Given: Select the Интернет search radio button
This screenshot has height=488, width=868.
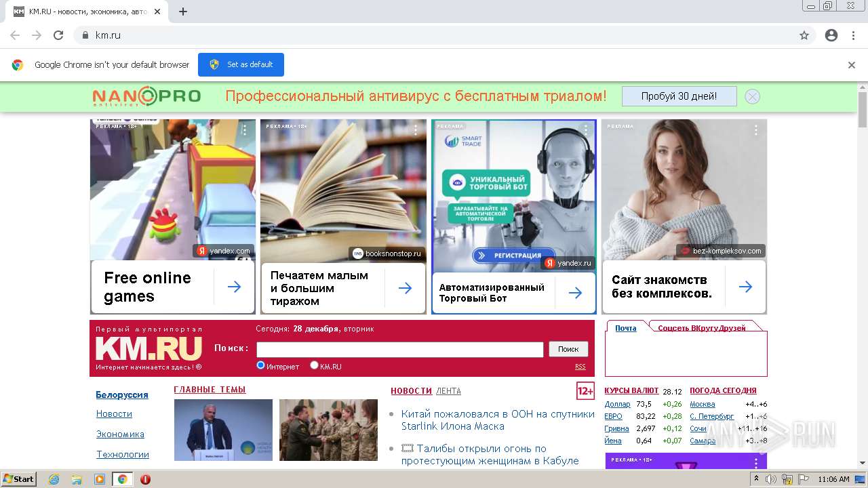Looking at the screenshot, I should [x=260, y=365].
